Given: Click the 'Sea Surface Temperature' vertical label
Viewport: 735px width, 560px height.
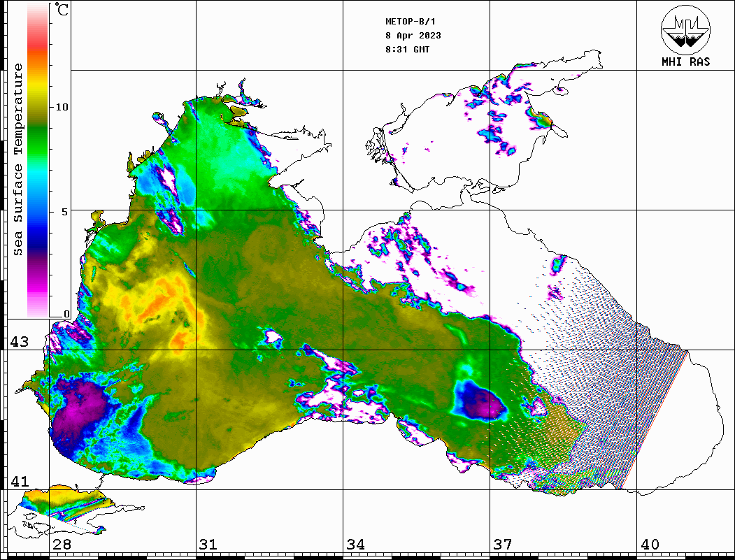Looking at the screenshot, I should pos(17,159).
